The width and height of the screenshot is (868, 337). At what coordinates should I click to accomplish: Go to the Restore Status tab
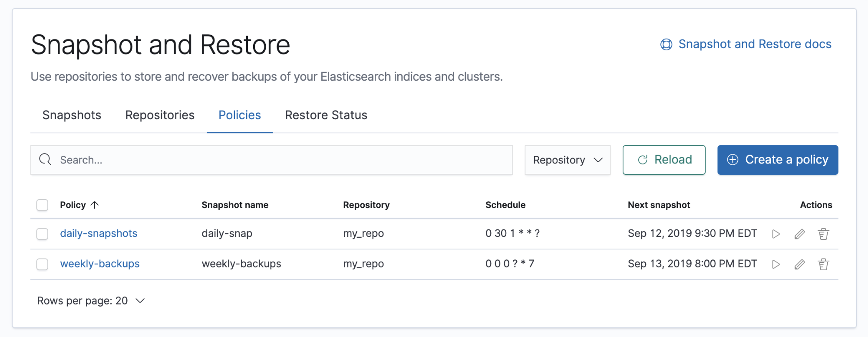point(326,115)
